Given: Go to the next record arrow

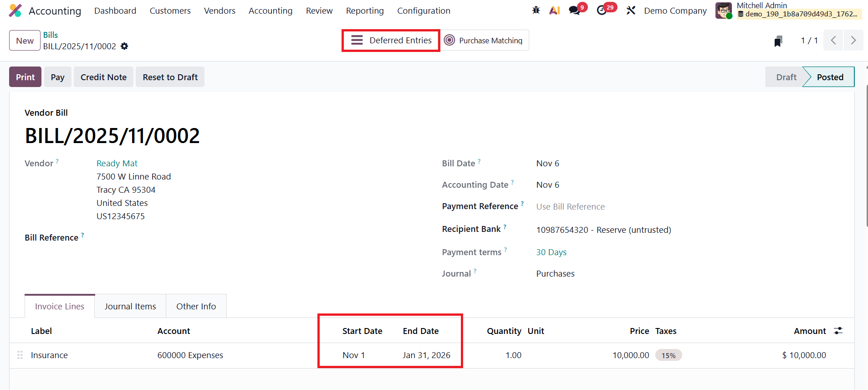Looking at the screenshot, I should tap(853, 41).
